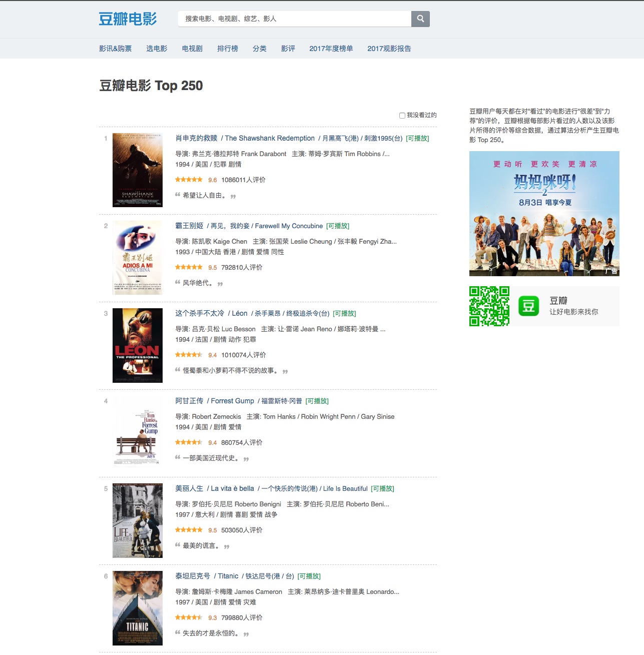
Task: Click the quote 希望让人自由。
Action: tap(206, 195)
